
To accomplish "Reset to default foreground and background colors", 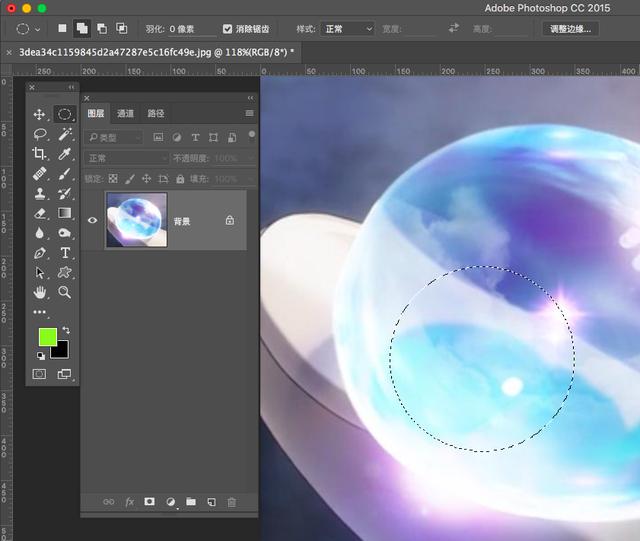I will point(41,356).
